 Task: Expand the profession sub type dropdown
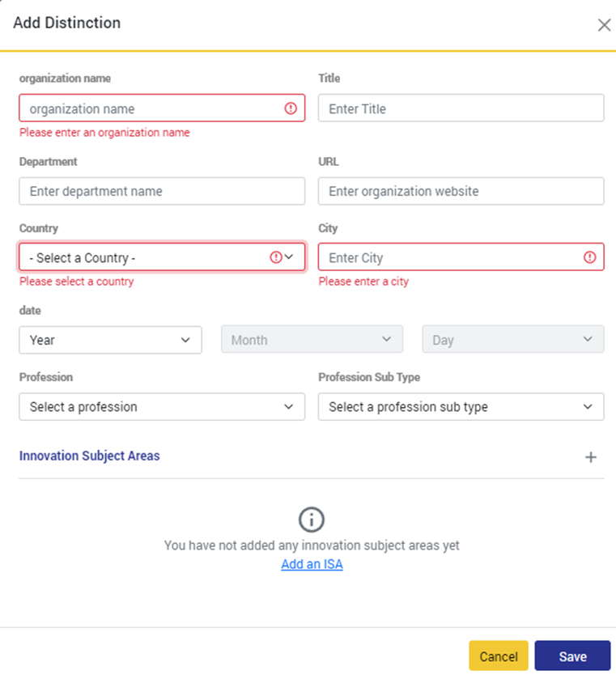(461, 407)
